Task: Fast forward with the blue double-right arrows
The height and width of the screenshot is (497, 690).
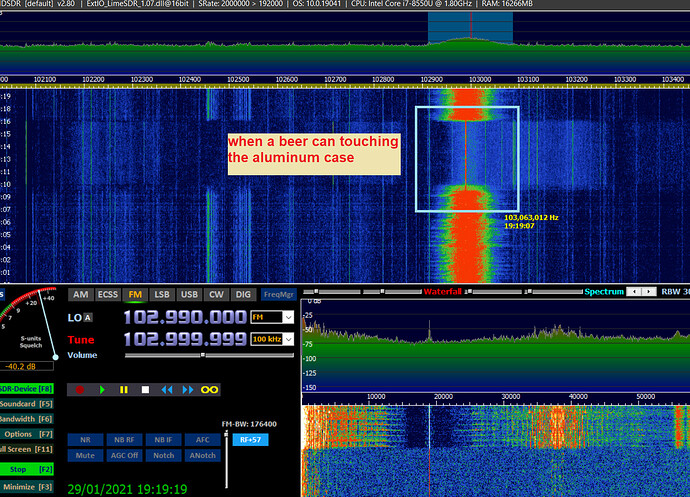Action: (x=188, y=390)
